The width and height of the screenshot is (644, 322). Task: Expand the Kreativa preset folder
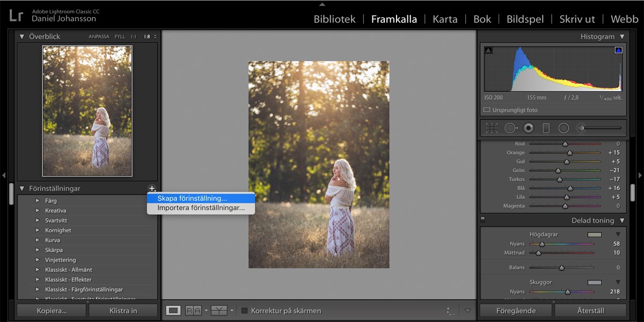click(x=38, y=210)
